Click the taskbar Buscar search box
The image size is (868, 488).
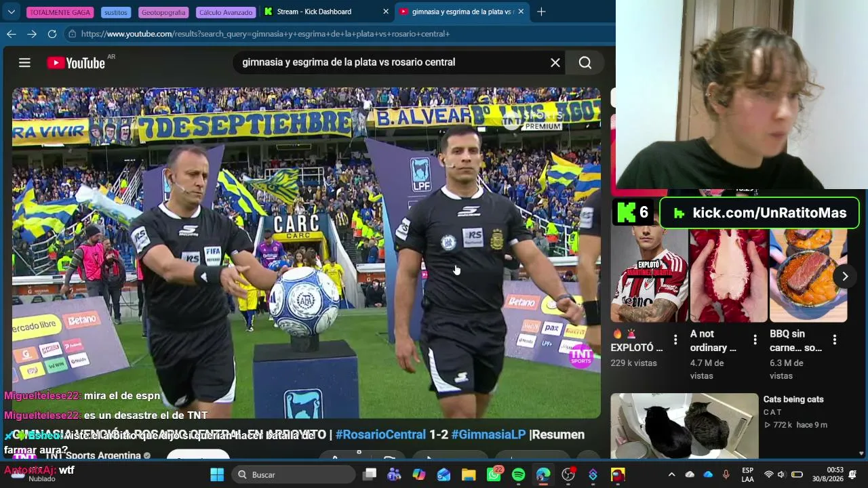tap(293, 474)
